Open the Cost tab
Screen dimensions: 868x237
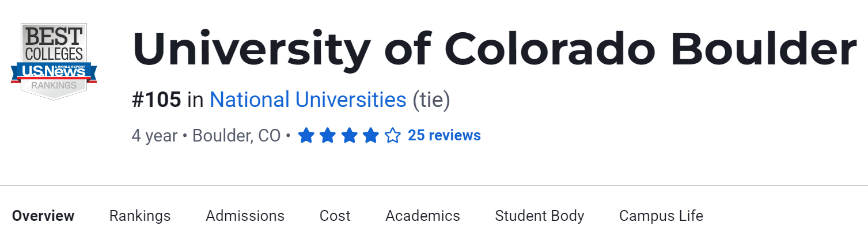[335, 216]
